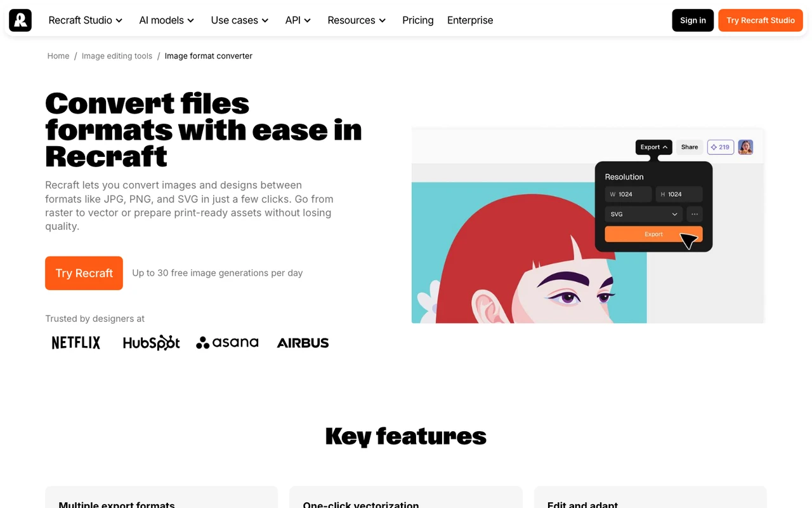Expand the Use cases menu
812x508 pixels.
[x=240, y=20]
